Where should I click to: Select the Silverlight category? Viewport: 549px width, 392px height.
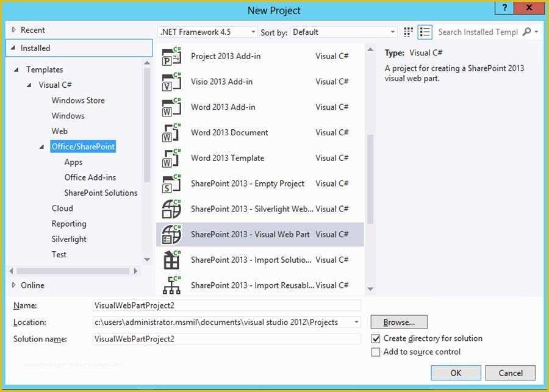[x=69, y=239]
